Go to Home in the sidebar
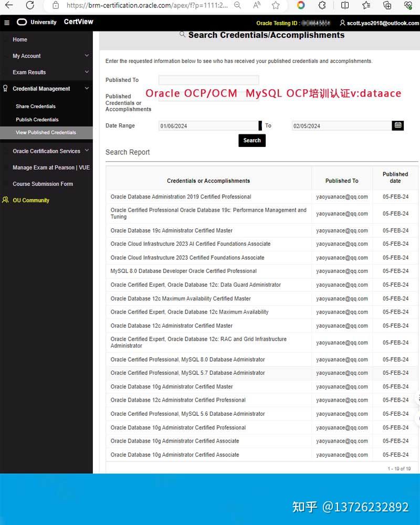Viewport: 420px width, 525px height. pyautogui.click(x=19, y=39)
